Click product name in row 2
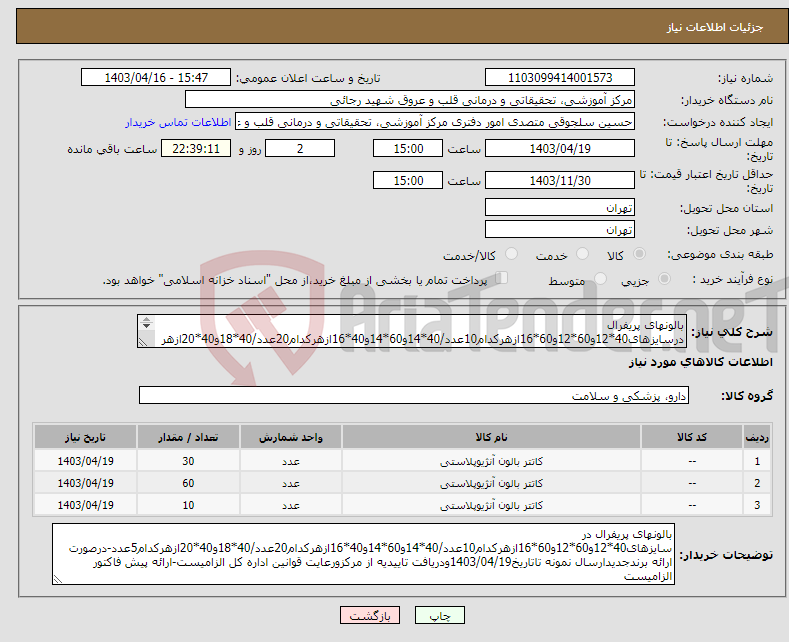This screenshot has width=789, height=642. [x=491, y=483]
